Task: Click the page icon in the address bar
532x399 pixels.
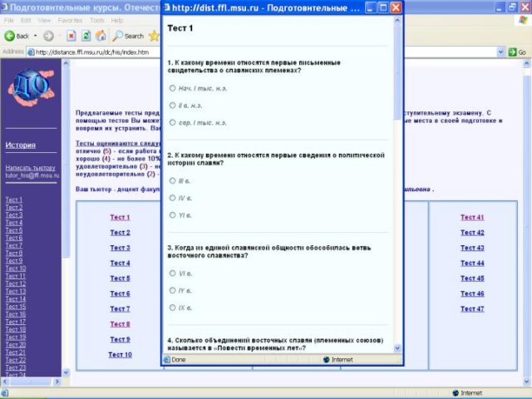Action: tap(31, 52)
